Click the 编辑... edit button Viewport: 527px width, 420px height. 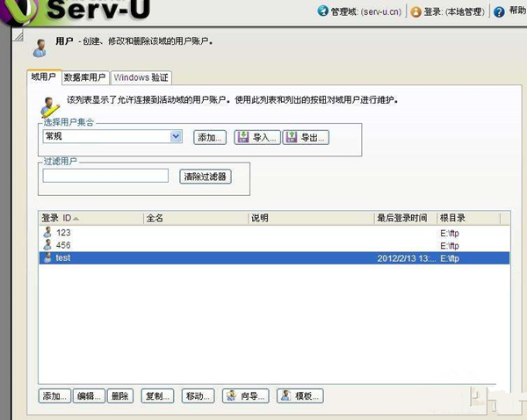pos(89,396)
